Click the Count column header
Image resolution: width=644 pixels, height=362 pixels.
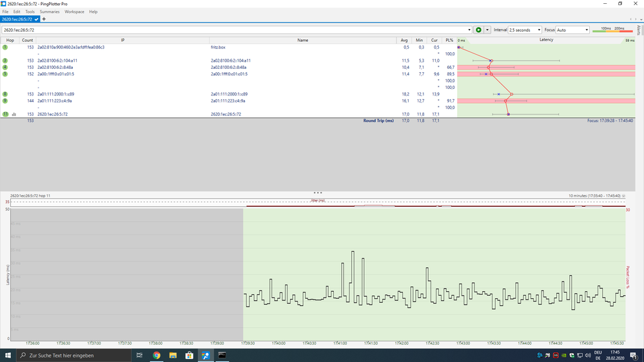point(28,40)
